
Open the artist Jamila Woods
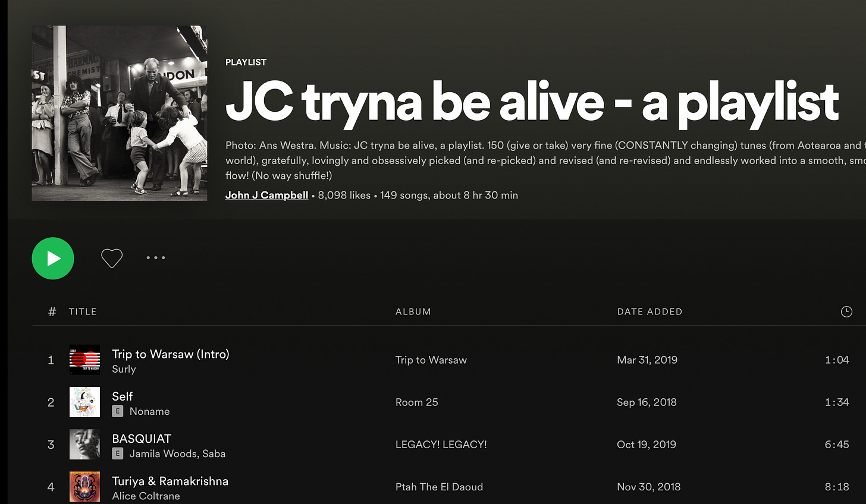pyautogui.click(x=163, y=453)
